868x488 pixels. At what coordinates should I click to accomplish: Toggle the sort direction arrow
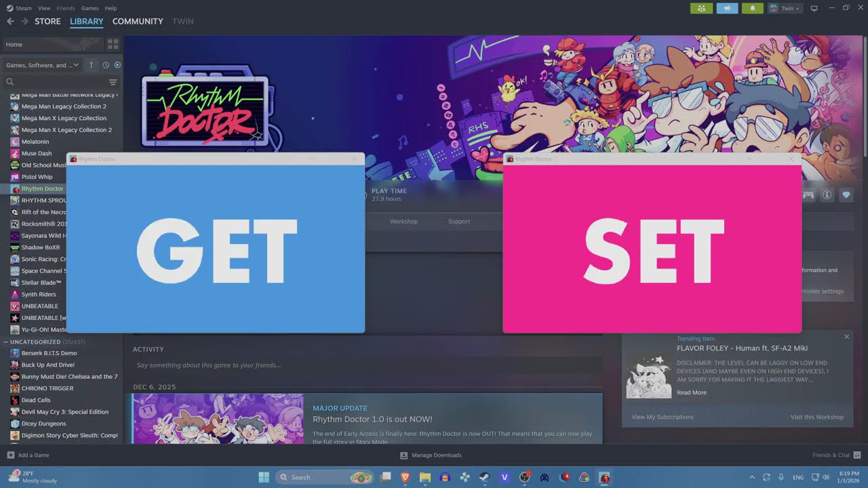92,65
